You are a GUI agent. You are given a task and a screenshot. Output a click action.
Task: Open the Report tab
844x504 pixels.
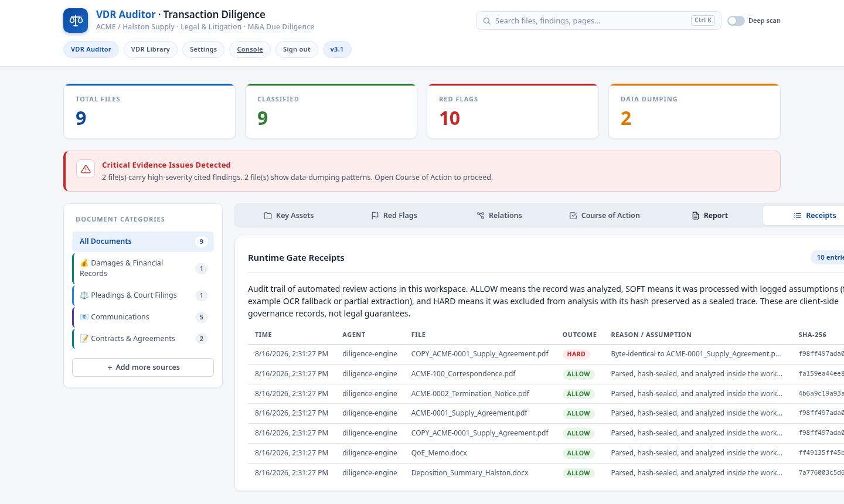709,216
